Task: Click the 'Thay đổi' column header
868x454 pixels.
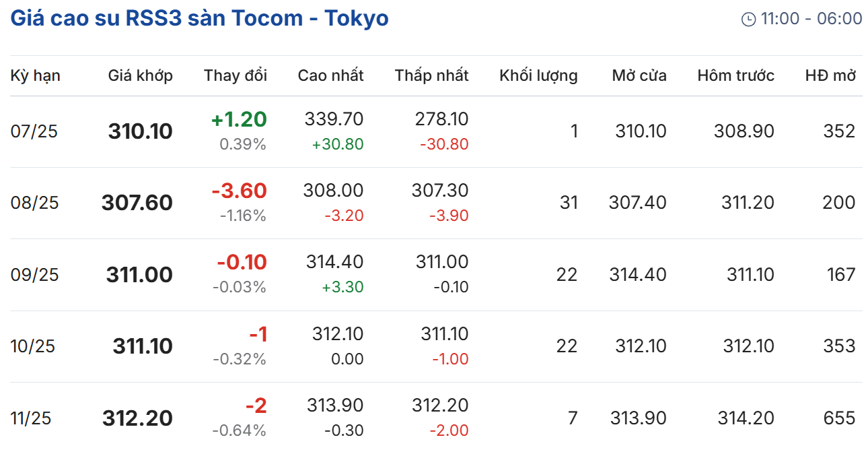Action: click(x=236, y=75)
